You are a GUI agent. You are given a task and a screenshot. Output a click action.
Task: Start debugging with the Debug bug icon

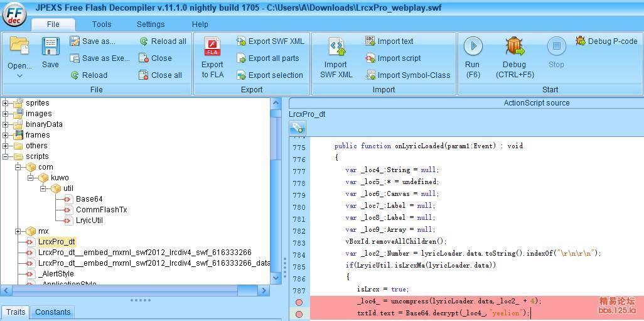[515, 46]
